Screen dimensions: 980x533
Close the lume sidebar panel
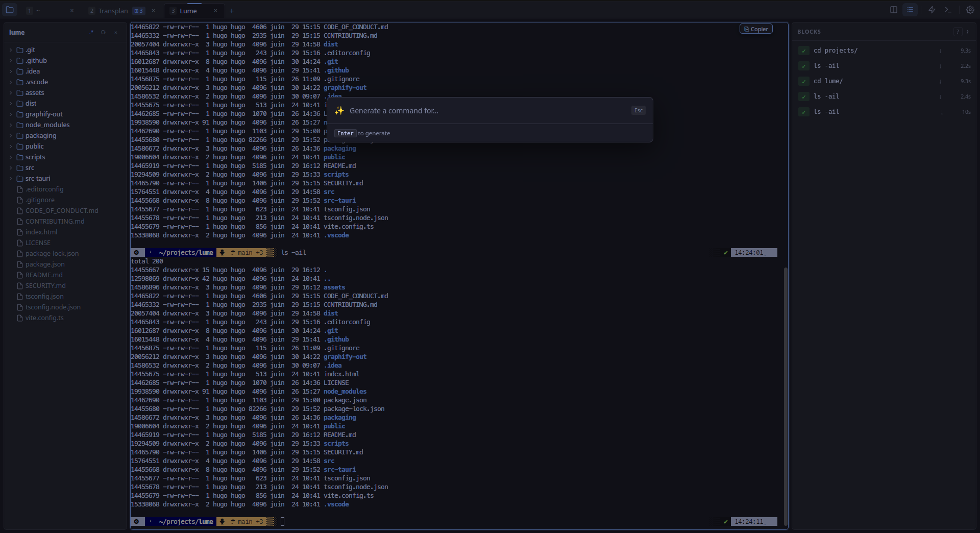coord(116,32)
